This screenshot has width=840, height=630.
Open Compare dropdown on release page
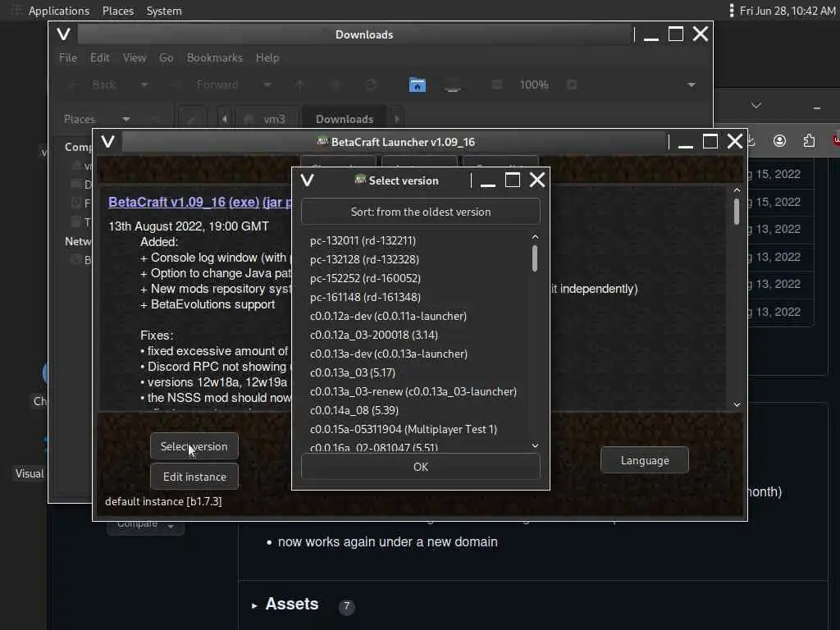pyautogui.click(x=145, y=525)
